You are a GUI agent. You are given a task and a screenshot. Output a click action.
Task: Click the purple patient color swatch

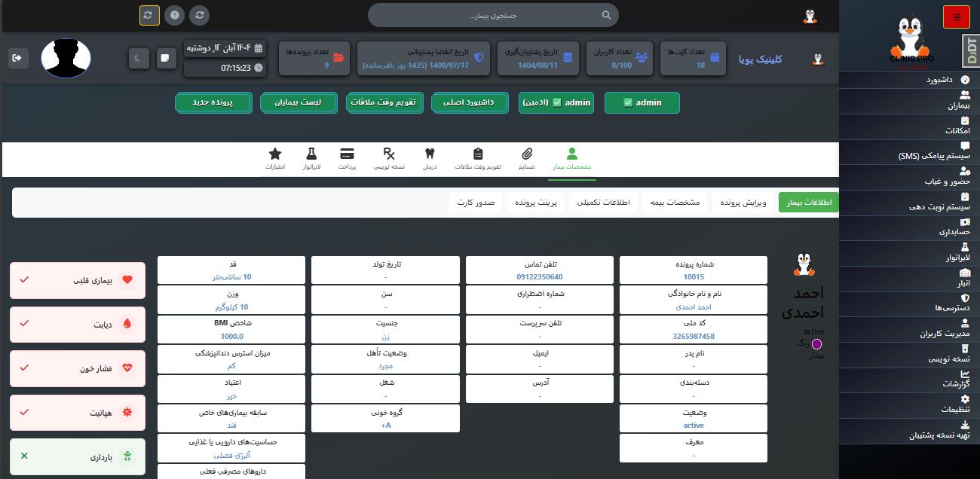(816, 343)
